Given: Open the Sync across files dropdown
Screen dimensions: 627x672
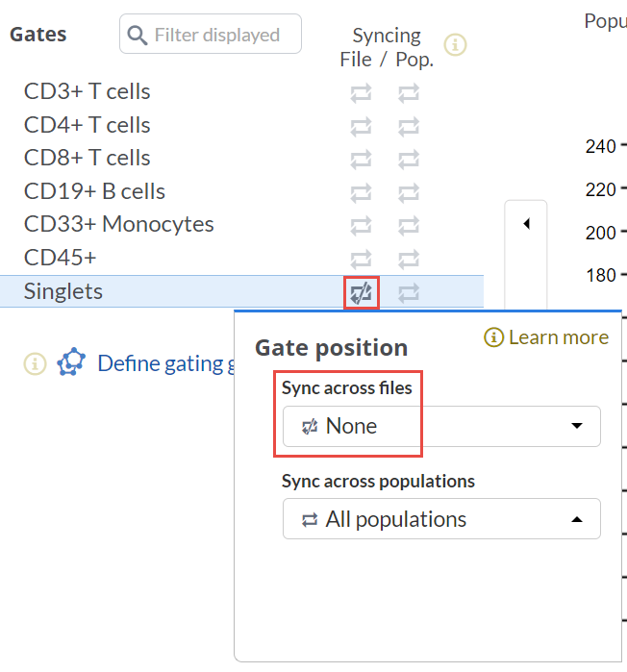Looking at the screenshot, I should point(441,426).
